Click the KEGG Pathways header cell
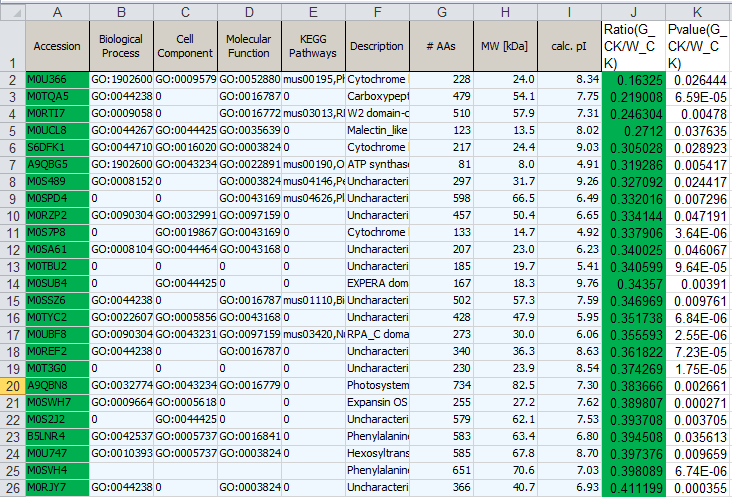The height and width of the screenshot is (497, 732). [x=313, y=46]
